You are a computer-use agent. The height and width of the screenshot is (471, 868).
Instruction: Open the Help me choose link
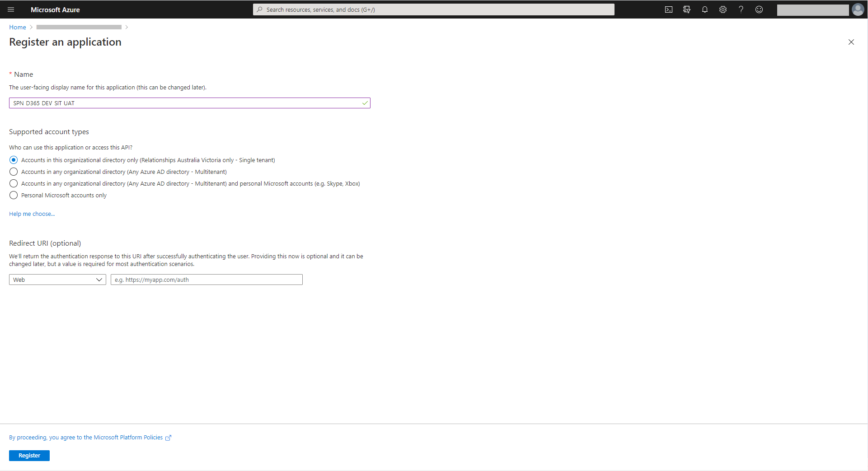(x=32, y=214)
